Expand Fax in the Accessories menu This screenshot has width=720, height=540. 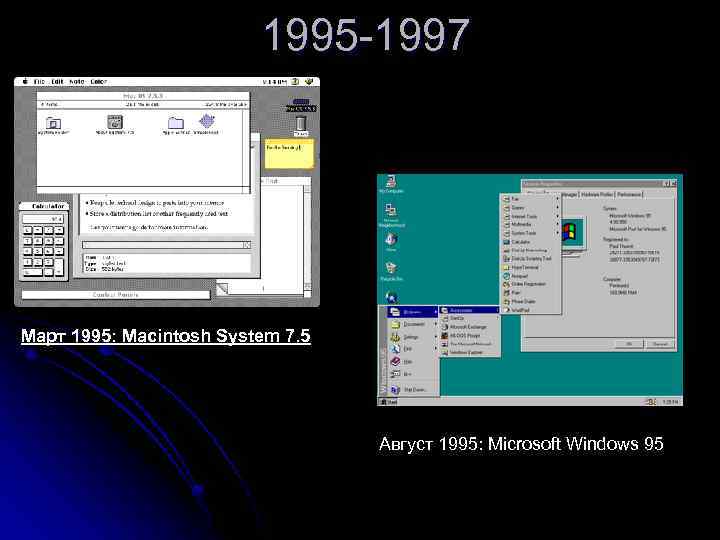[530, 199]
